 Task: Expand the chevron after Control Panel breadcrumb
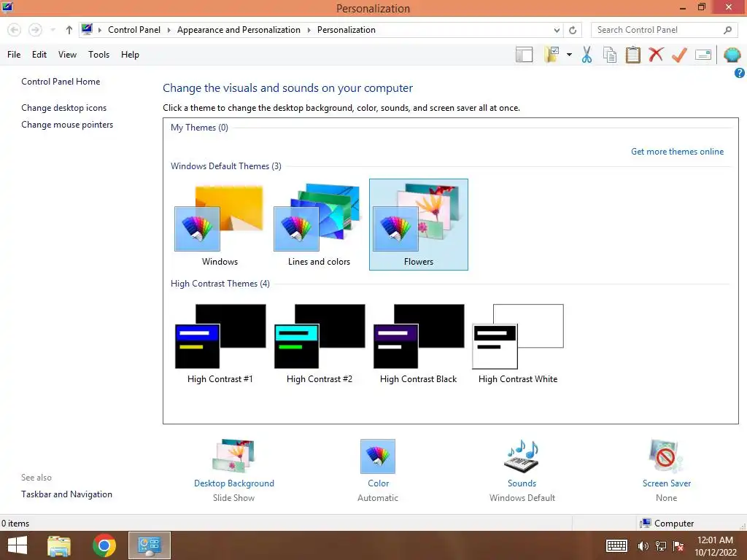(169, 30)
